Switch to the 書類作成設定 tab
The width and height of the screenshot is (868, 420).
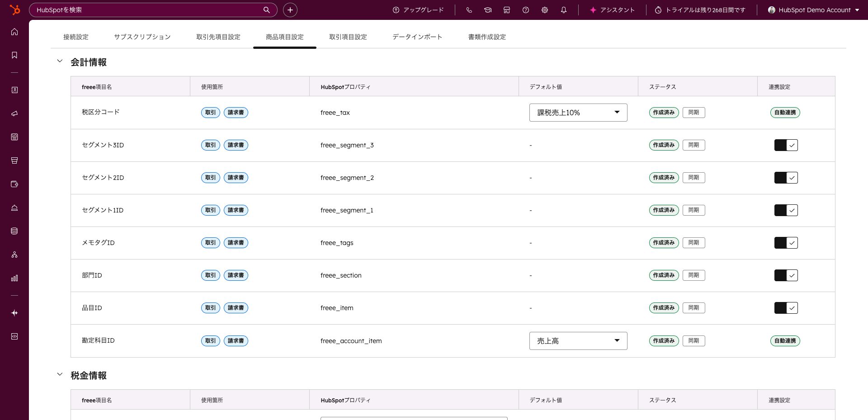pyautogui.click(x=487, y=37)
